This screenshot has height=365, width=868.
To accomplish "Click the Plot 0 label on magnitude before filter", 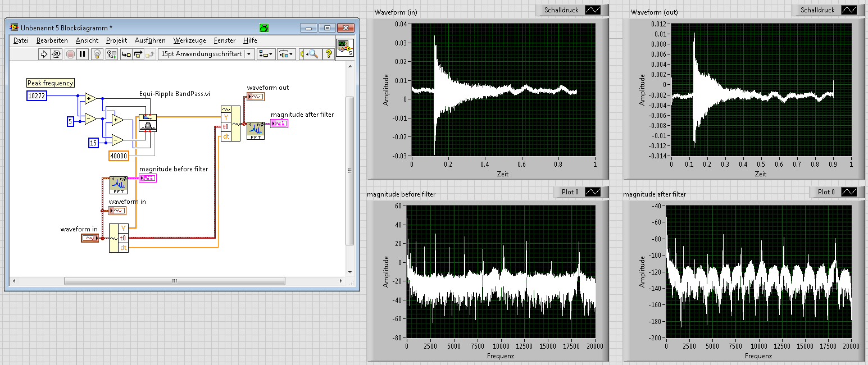I will tap(570, 191).
